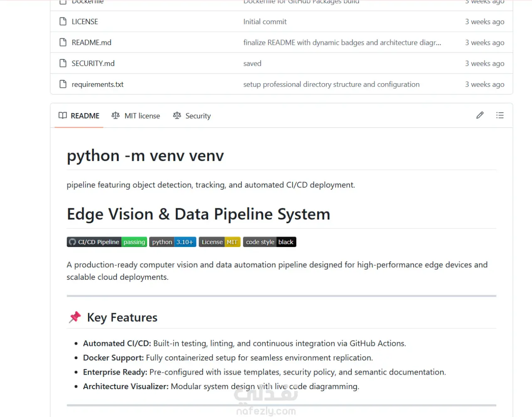Click the file icon beside README.md
532x417 pixels.
click(63, 42)
